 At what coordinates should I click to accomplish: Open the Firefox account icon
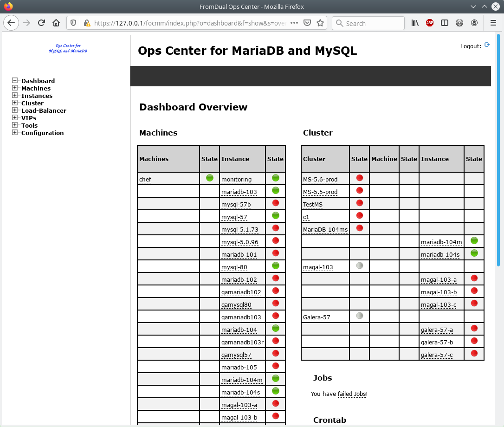[x=474, y=23]
